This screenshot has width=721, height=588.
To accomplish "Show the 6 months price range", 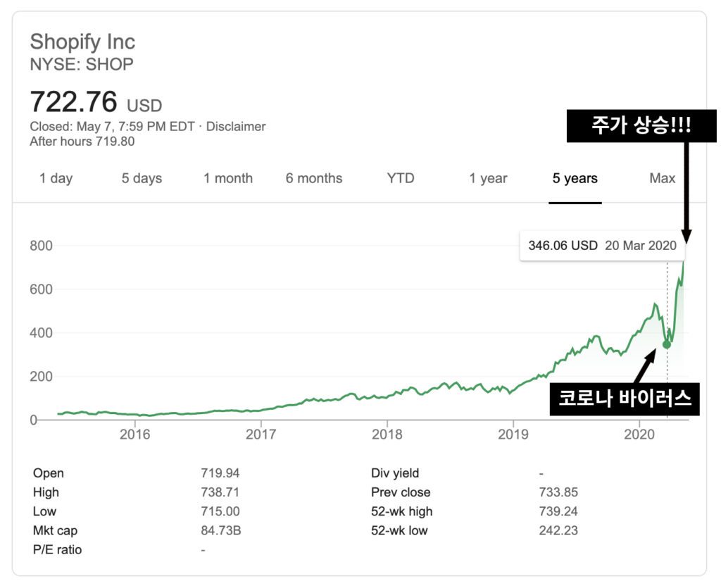I will (x=314, y=179).
